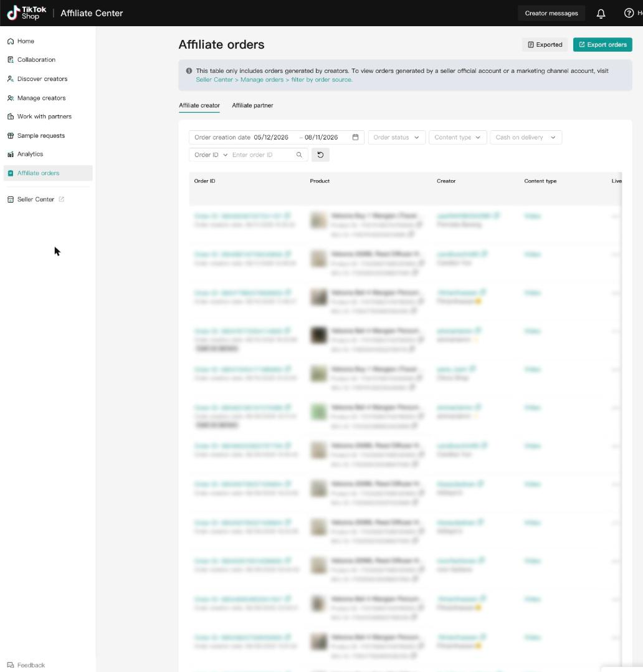This screenshot has height=672, width=643.
Task: Click the end date 08/11/2026
Action: click(x=321, y=137)
